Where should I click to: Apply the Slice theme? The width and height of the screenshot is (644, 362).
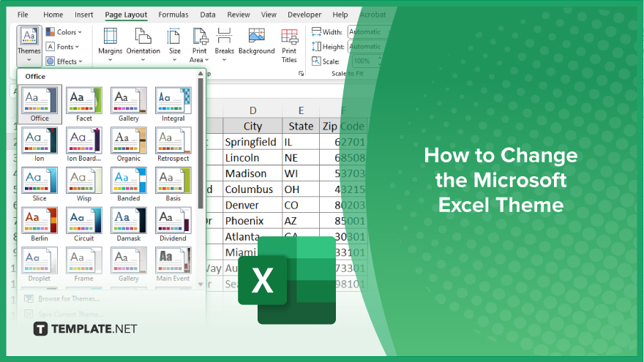tap(40, 184)
